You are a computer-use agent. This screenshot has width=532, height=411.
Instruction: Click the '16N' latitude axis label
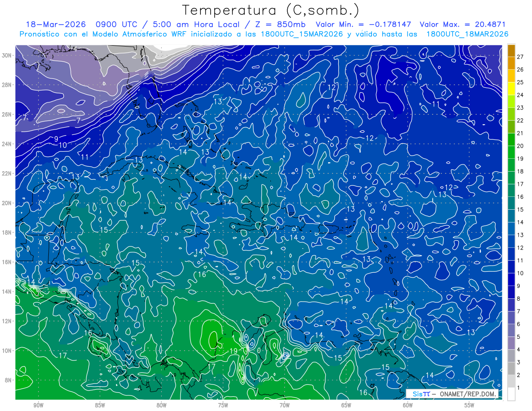[7, 262]
